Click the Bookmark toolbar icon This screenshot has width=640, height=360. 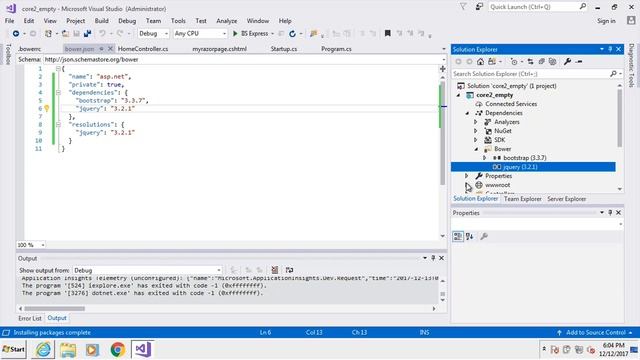click(x=388, y=33)
